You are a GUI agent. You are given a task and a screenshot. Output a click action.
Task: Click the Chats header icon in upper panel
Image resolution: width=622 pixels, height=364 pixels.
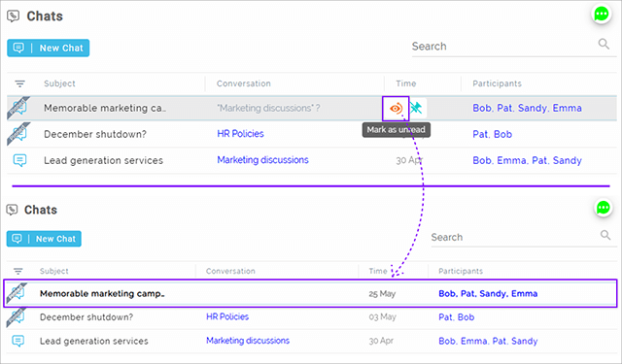pos(13,17)
